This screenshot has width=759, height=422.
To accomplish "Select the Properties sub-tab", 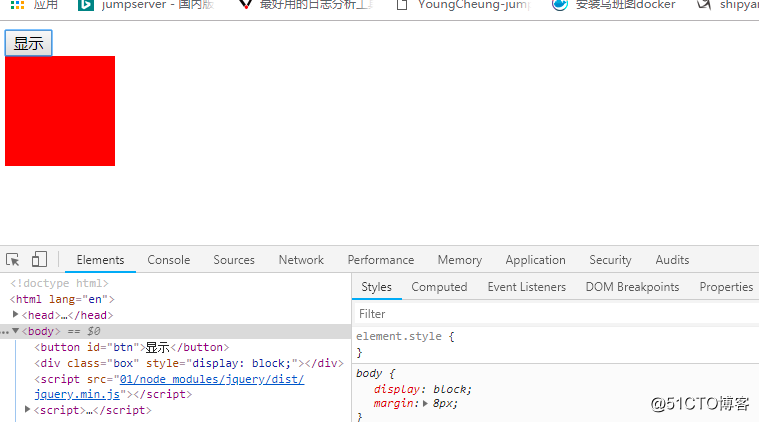I will [726, 287].
